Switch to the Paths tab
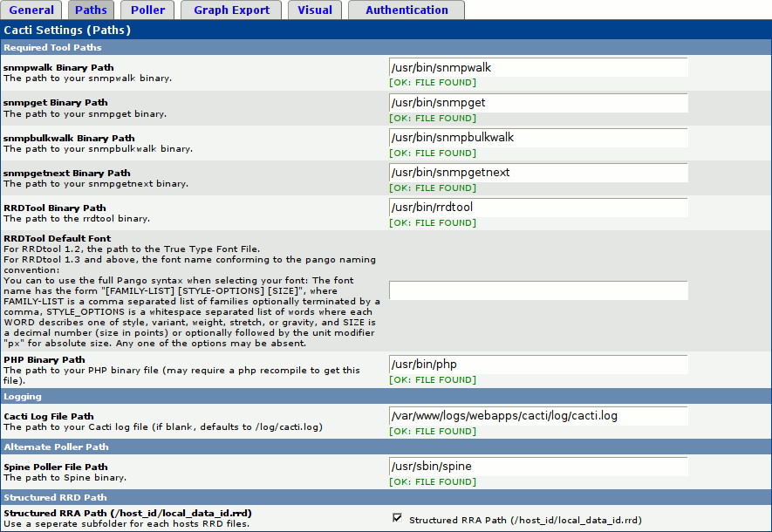Viewport: 772px width, 532px height. coord(91,10)
